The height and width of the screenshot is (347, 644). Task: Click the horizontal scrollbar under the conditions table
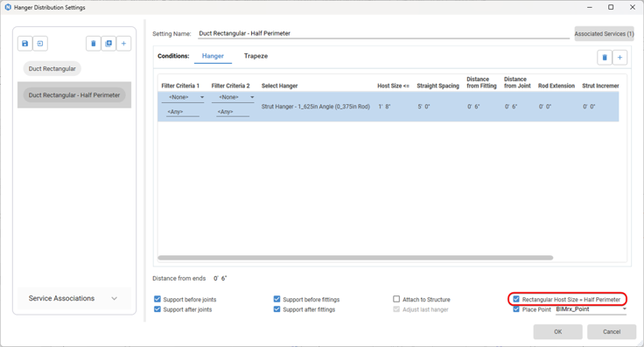(x=355, y=258)
